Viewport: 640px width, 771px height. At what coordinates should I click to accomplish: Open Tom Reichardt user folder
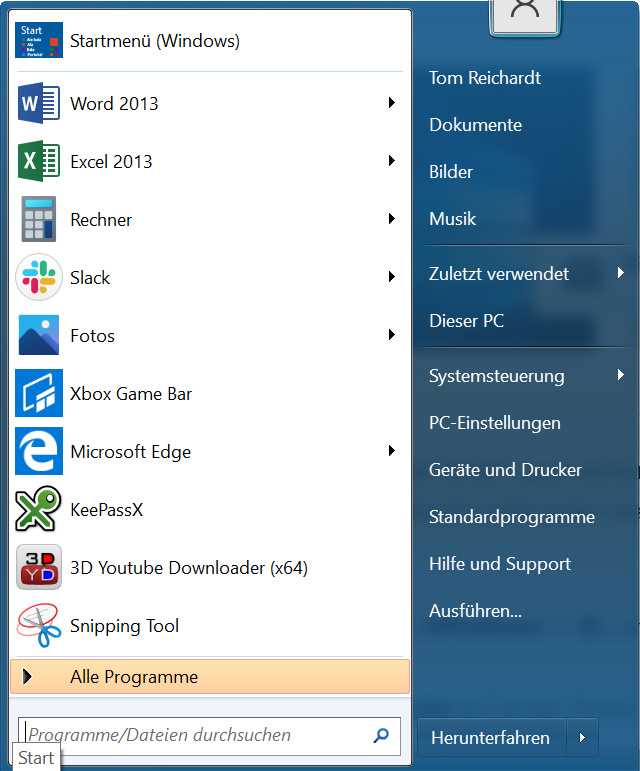coord(485,78)
